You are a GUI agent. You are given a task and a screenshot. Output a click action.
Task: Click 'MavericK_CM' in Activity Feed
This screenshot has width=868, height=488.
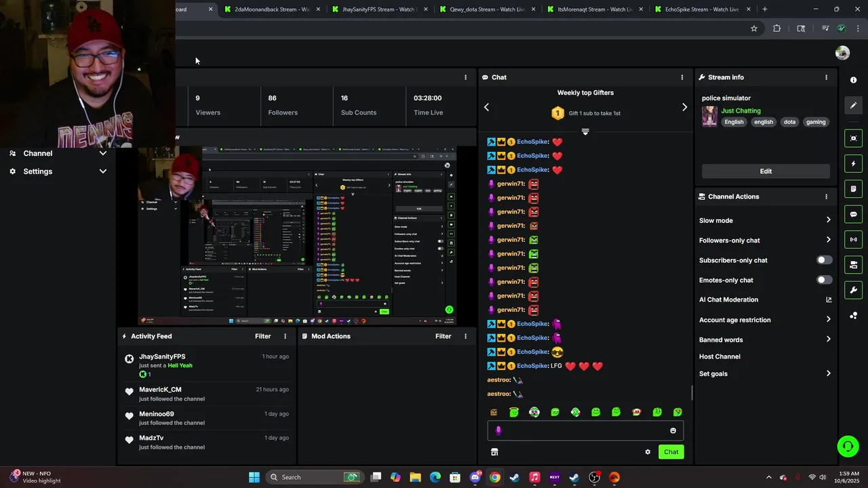click(x=160, y=390)
